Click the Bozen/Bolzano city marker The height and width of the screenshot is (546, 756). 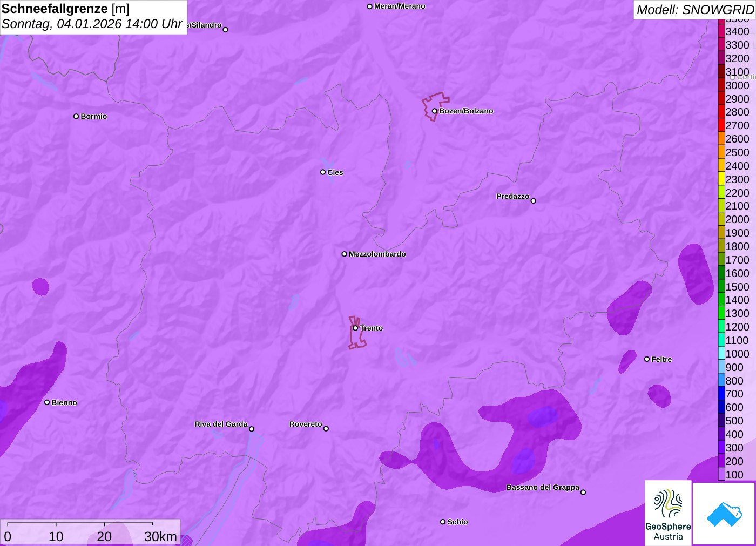pos(434,111)
